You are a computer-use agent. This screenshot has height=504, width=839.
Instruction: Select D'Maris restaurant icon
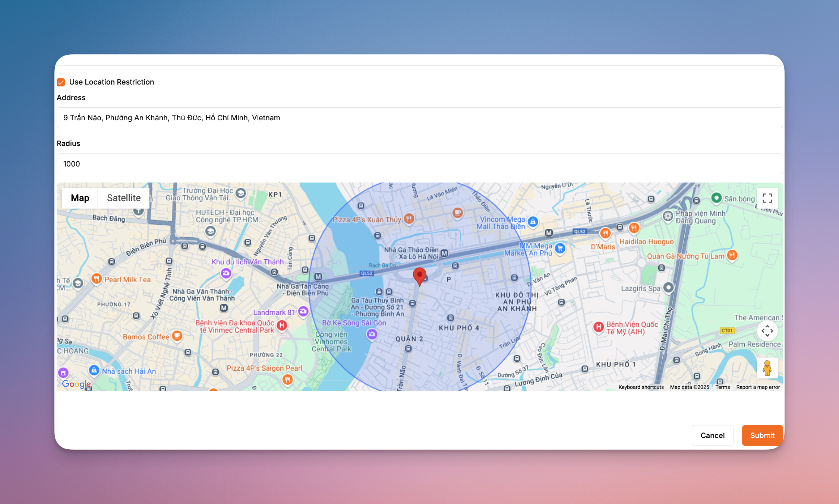pyautogui.click(x=605, y=233)
